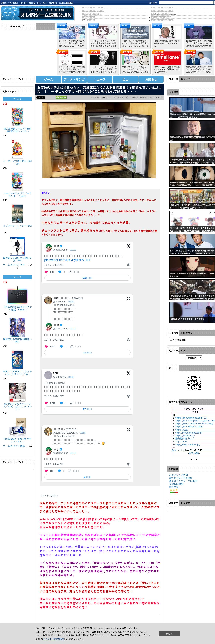Viewport: 215px width, 644px height.
Task: Open Feedlyに追加 link
Action: point(176,484)
